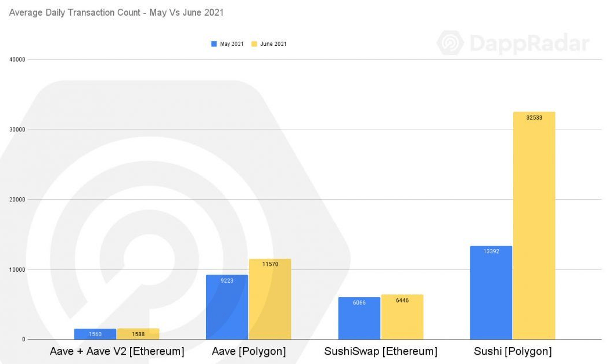The height and width of the screenshot is (364, 609).
Task: Click the yellow June 2021 legend swatch
Action: 254,44
